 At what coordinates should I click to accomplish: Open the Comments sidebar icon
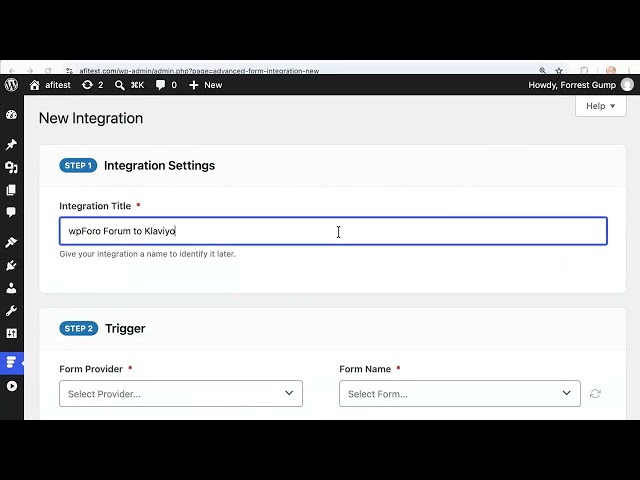[x=11, y=212]
